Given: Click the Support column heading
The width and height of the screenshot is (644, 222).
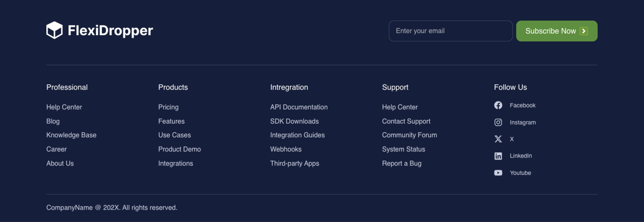Looking at the screenshot, I should pyautogui.click(x=395, y=87).
